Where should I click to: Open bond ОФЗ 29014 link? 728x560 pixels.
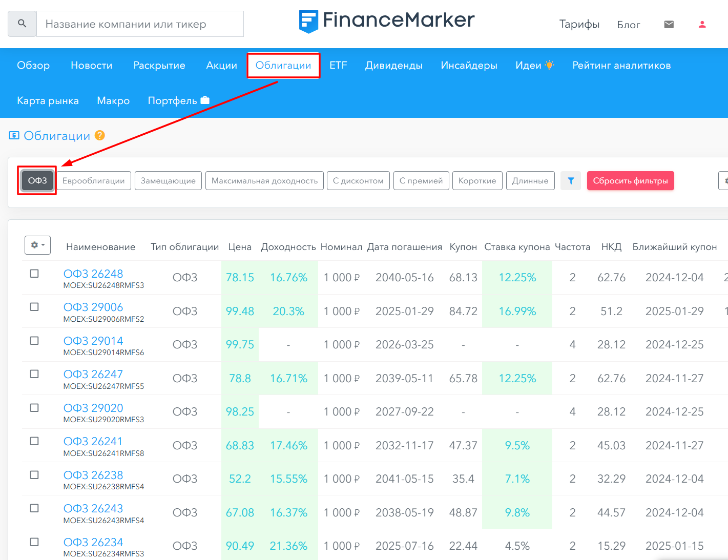[x=93, y=341]
